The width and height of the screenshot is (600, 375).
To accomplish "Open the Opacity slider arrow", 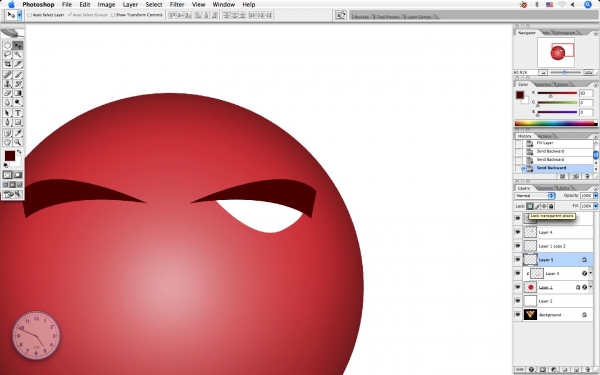I will click(x=595, y=196).
